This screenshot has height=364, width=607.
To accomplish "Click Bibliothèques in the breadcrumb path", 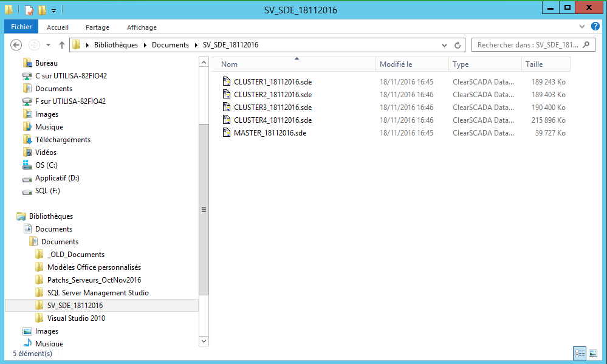I will pos(115,45).
